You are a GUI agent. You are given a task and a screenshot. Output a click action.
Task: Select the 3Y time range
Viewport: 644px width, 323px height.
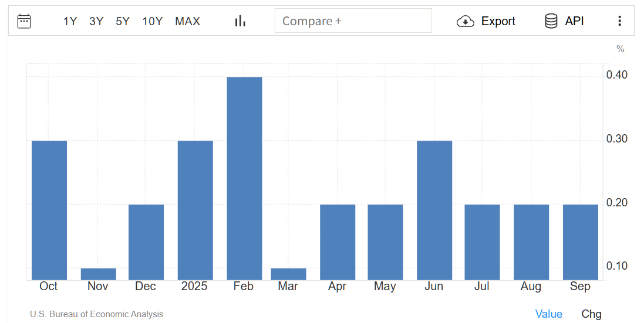point(96,21)
